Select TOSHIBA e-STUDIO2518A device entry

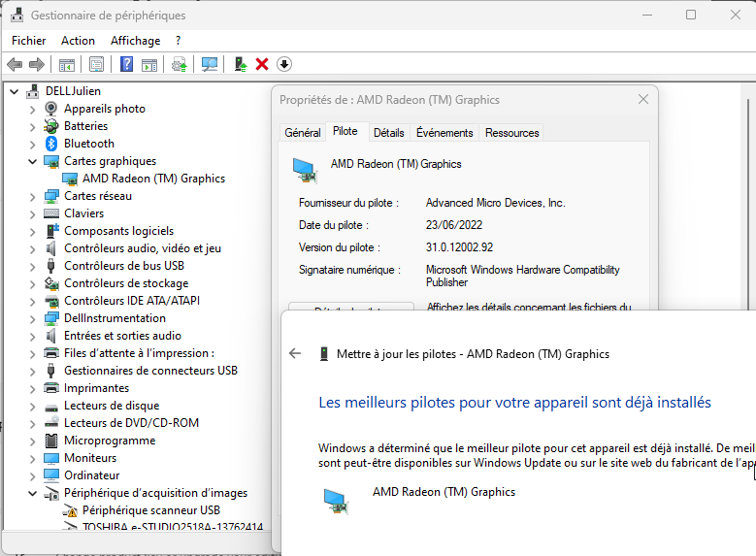pyautogui.click(x=173, y=527)
